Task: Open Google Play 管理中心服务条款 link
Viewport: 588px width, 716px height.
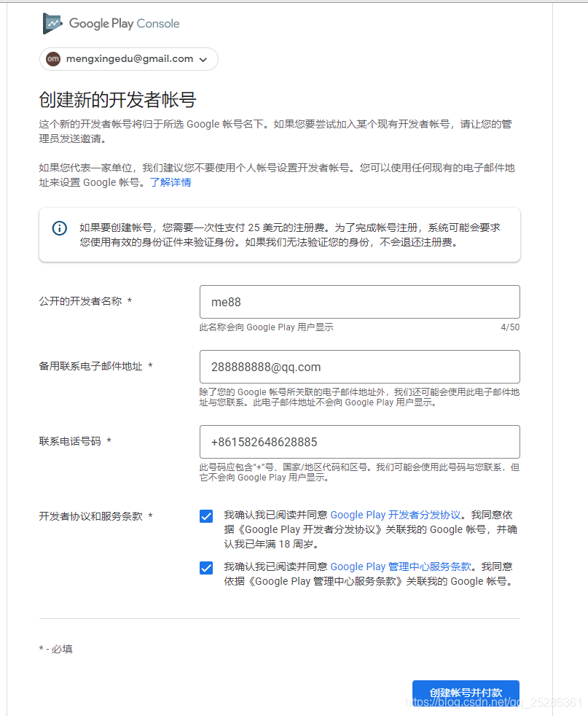Action: click(401, 567)
